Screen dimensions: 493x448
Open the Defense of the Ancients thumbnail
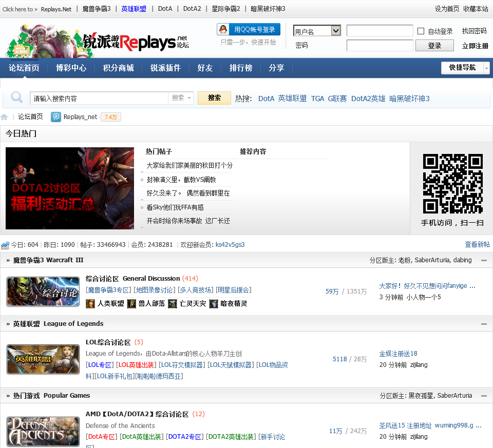pyautogui.click(x=43, y=432)
